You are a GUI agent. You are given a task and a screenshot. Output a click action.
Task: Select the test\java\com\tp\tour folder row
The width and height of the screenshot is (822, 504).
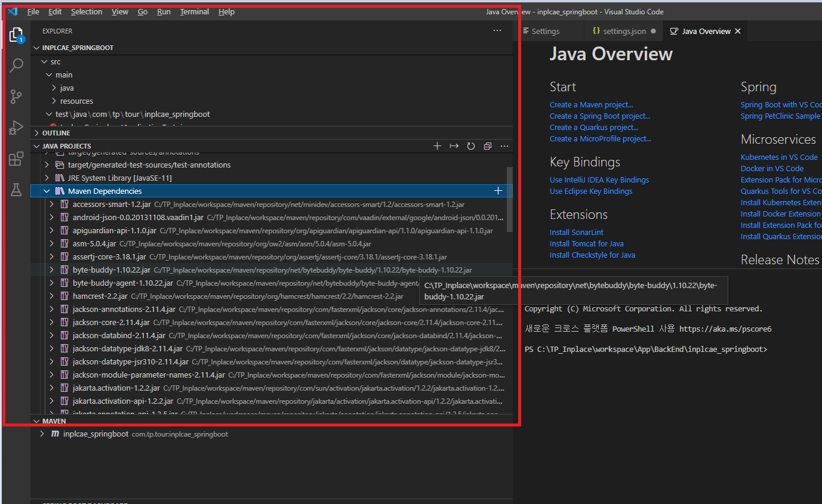[272, 114]
